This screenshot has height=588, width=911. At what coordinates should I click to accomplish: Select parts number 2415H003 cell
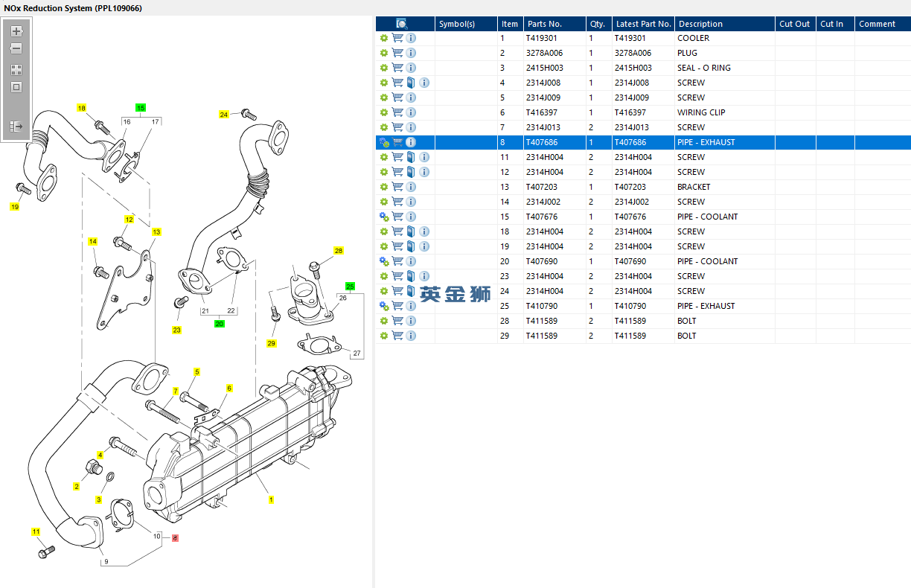[554, 68]
